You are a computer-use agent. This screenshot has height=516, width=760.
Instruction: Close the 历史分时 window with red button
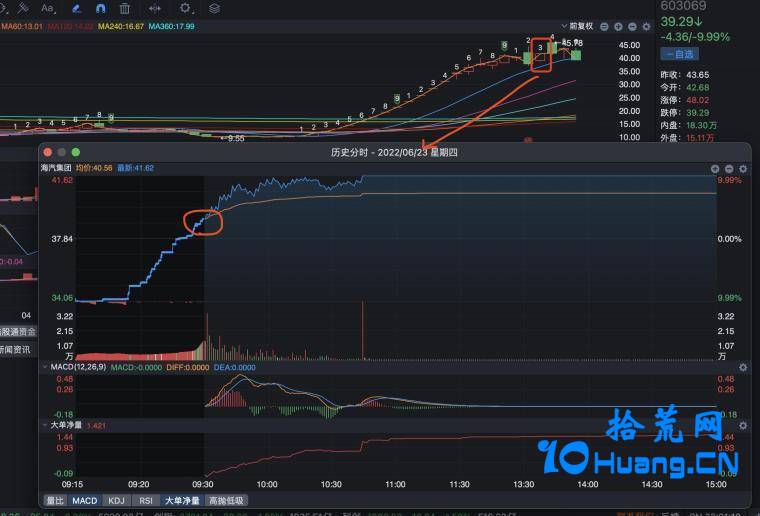48,152
